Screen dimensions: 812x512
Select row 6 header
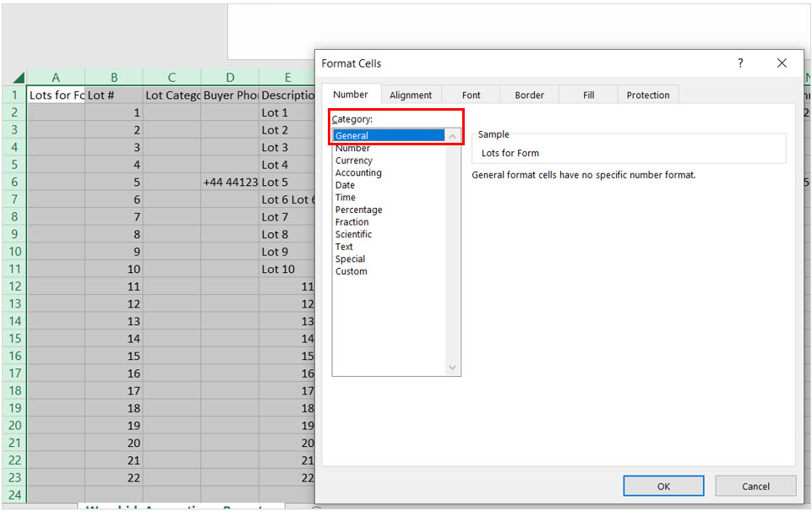coord(14,182)
